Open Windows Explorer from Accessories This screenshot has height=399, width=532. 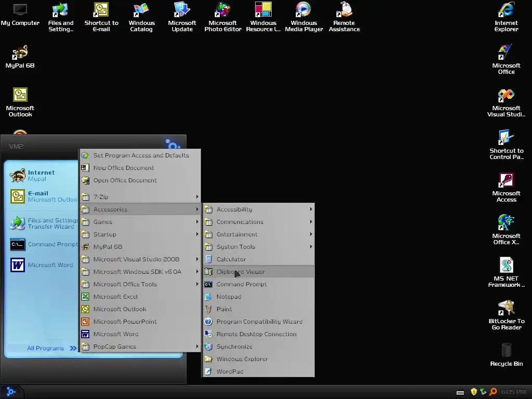coord(259,359)
